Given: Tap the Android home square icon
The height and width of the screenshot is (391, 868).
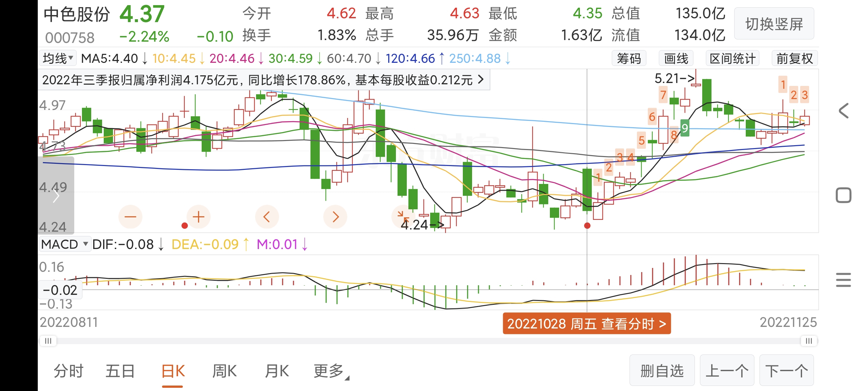Looking at the screenshot, I should pyautogui.click(x=843, y=195).
